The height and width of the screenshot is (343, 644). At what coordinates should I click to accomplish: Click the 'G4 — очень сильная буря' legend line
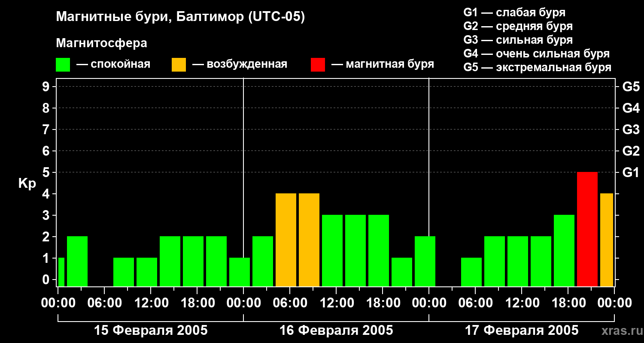coord(537,54)
